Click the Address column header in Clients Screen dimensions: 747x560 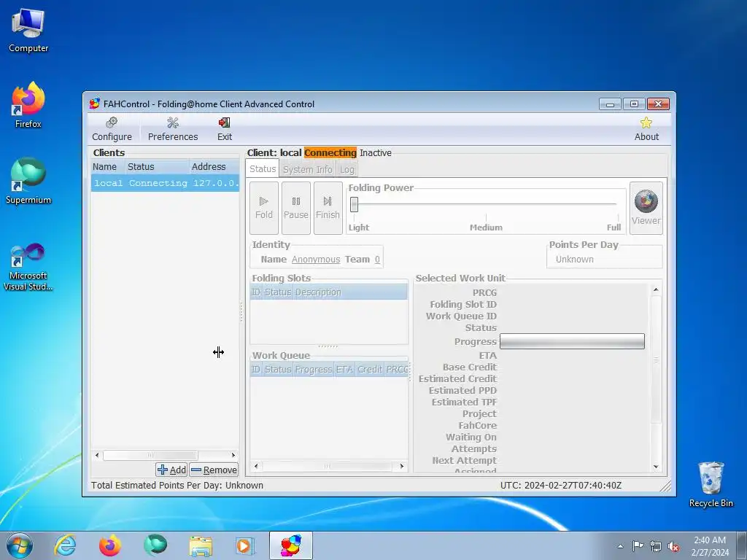[x=214, y=167]
